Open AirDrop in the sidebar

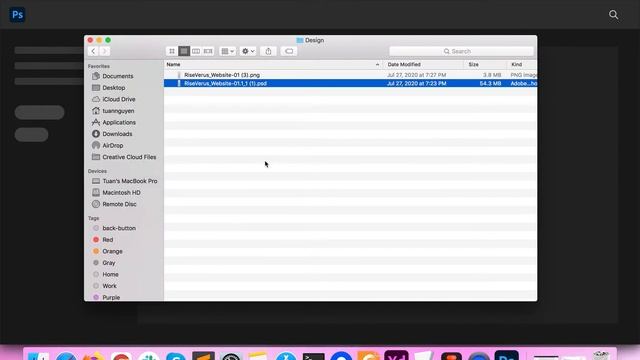(x=113, y=145)
